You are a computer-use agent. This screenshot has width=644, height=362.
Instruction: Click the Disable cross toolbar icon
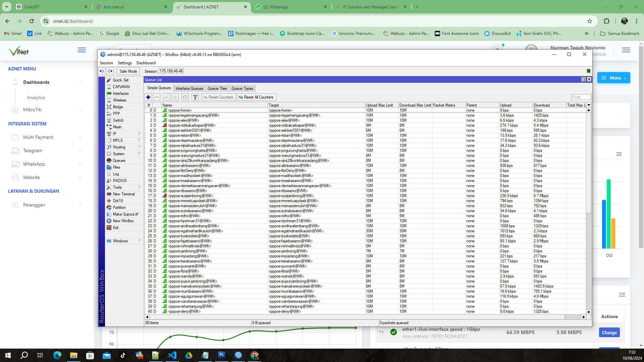175,97
